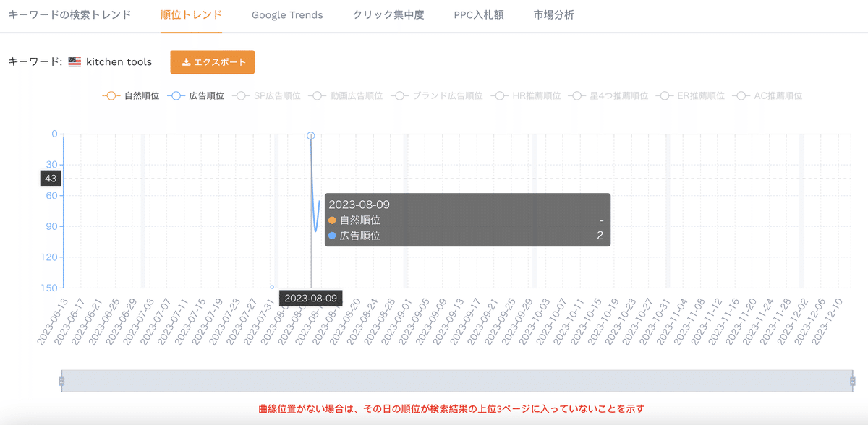Select the PPC入札額 tab
This screenshot has height=425, width=868.
[478, 14]
